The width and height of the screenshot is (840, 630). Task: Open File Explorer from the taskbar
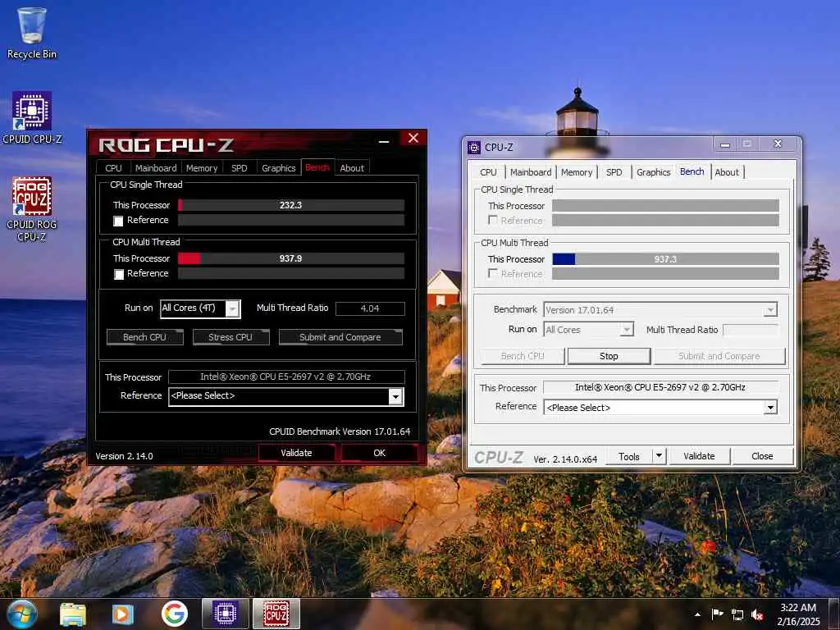(x=73, y=614)
